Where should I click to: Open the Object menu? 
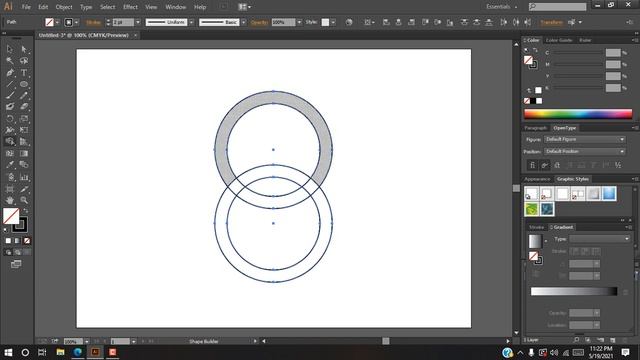pyautogui.click(x=64, y=7)
